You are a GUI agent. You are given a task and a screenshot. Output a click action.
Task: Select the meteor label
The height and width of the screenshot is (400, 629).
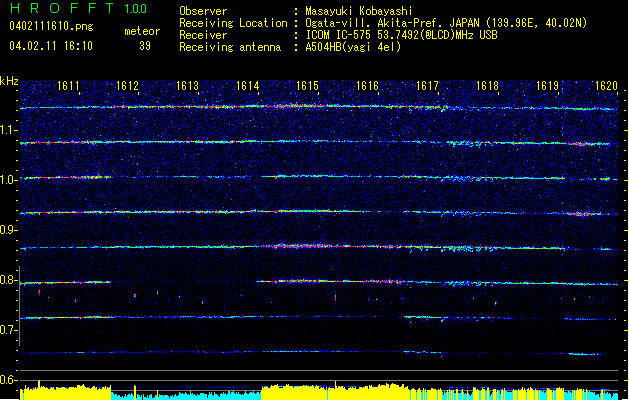[141, 31]
